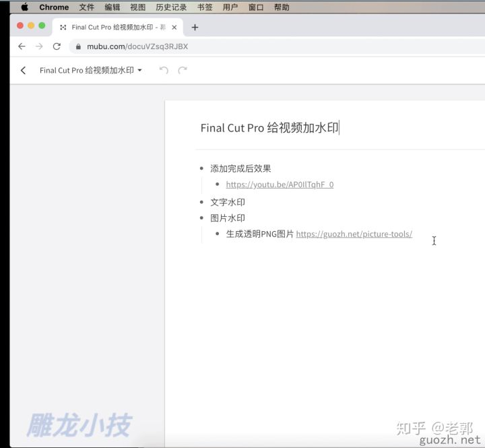485x448 pixels.
Task: Minimize the Chrome window with yellow button
Action: click(x=31, y=26)
